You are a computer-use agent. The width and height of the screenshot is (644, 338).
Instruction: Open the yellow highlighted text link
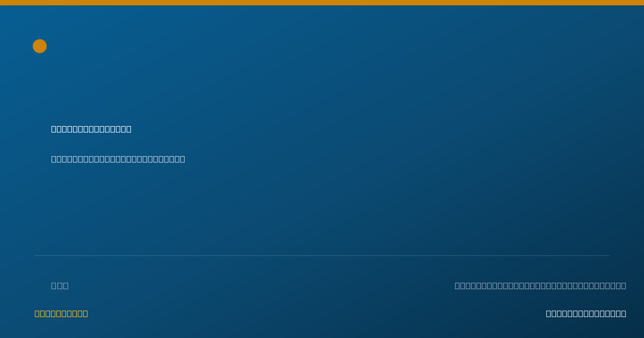61,313
